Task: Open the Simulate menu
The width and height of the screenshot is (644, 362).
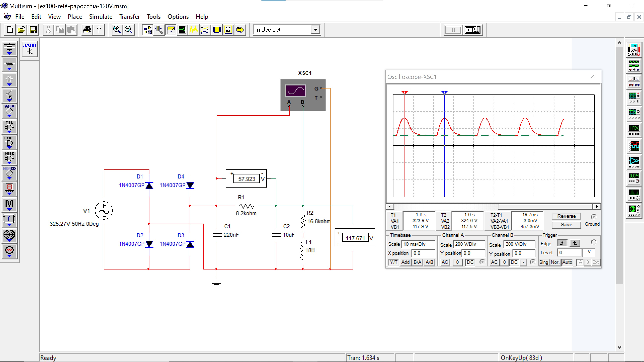Action: [100, 16]
